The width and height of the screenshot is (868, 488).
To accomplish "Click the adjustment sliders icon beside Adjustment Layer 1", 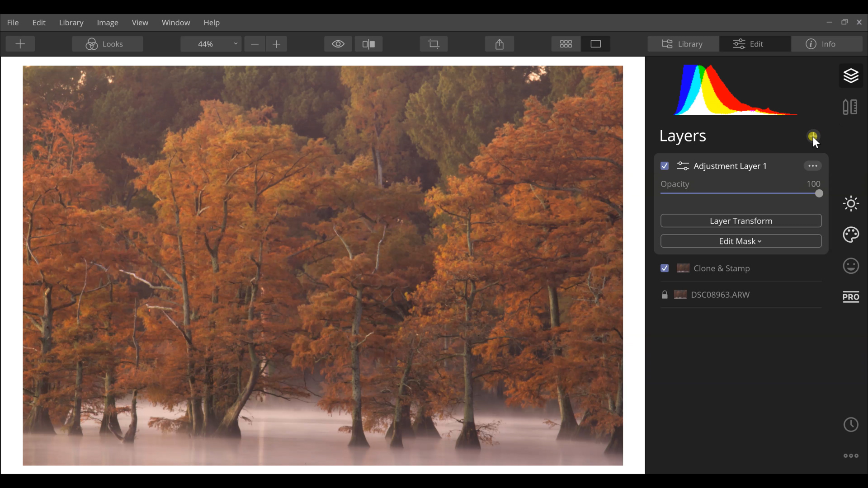I will click(683, 166).
